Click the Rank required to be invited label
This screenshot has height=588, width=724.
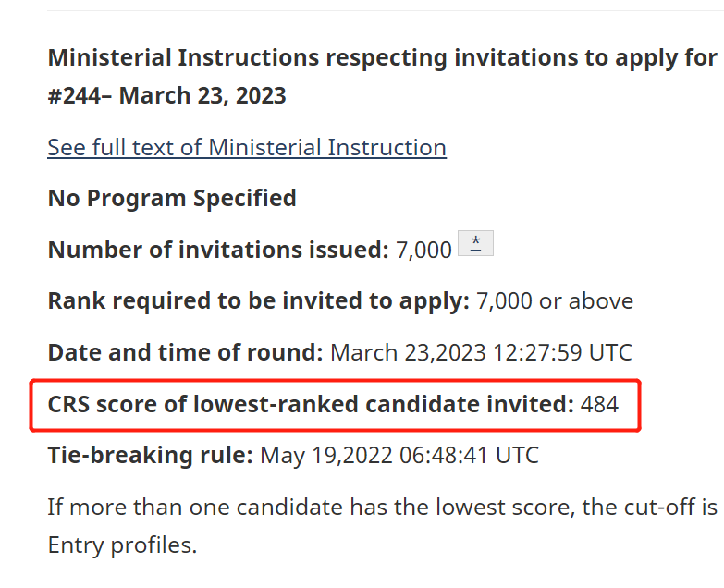[x=259, y=300]
